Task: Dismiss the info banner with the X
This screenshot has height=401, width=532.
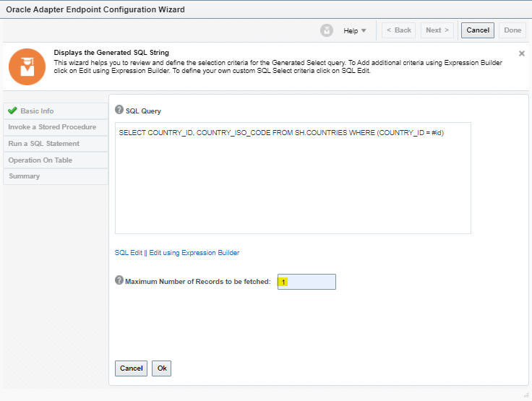Action: 522,53
